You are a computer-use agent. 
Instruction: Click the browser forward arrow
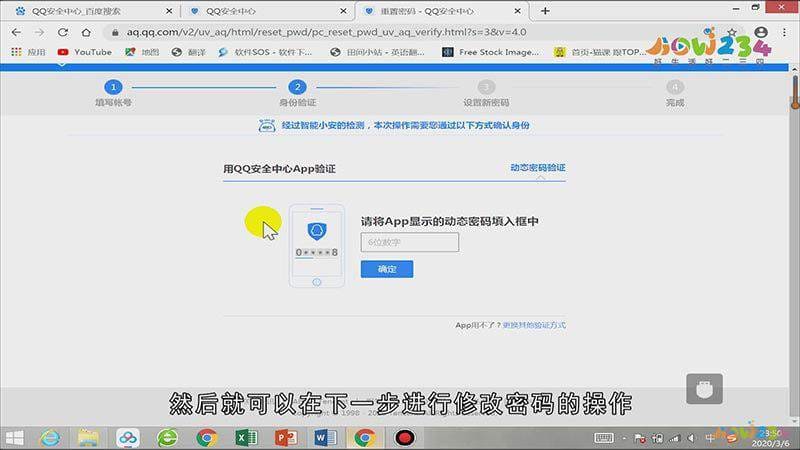[x=39, y=32]
